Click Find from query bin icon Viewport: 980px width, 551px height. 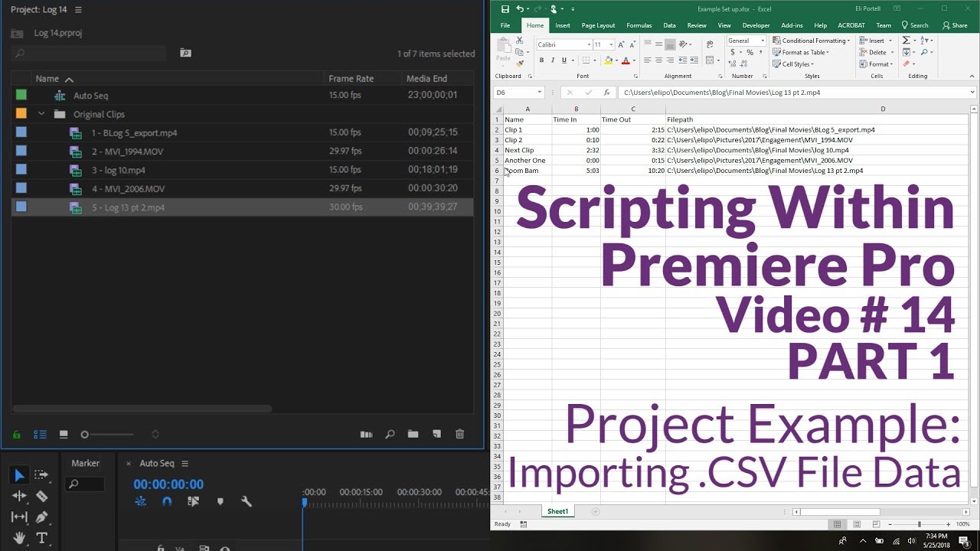point(185,53)
